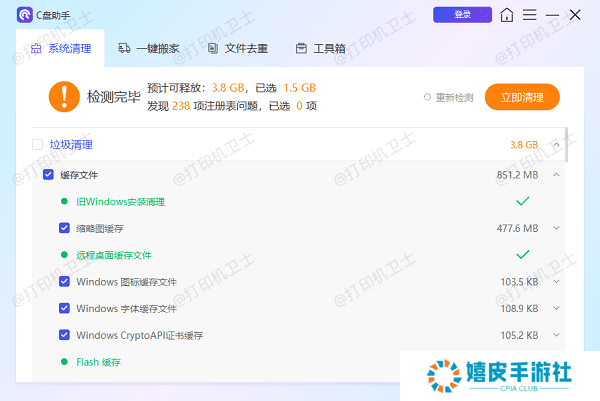Switch to the 一键搬家 tab

(x=149, y=49)
